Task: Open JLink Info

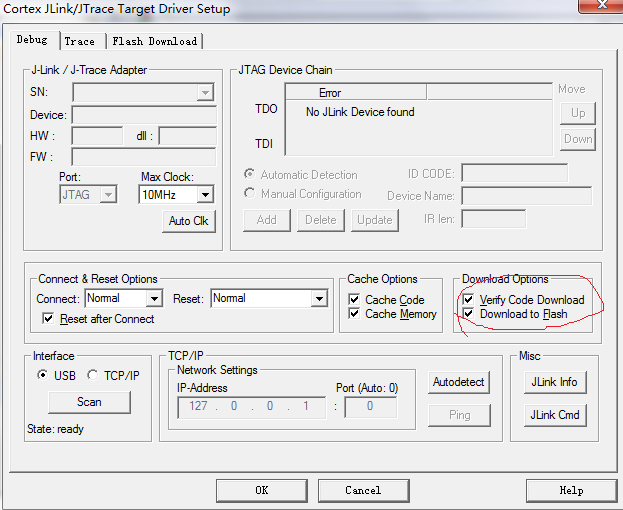Action: [x=555, y=382]
